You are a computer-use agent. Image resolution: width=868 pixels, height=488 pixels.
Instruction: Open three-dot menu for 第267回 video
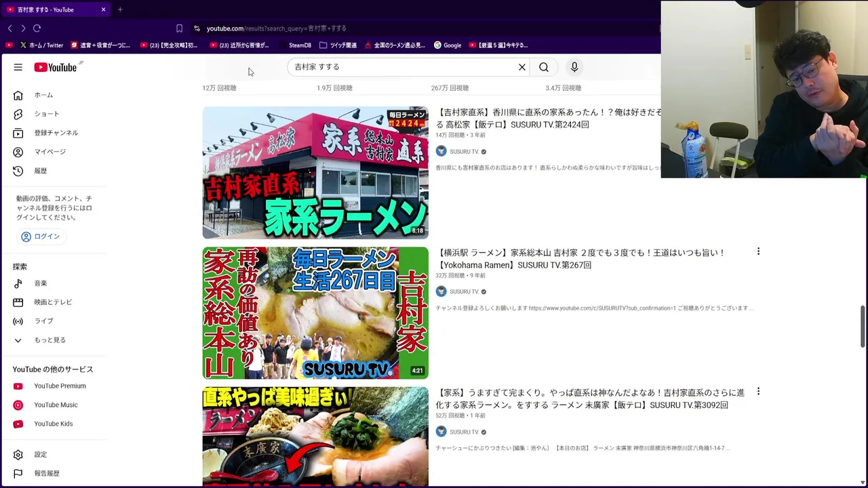tap(758, 251)
